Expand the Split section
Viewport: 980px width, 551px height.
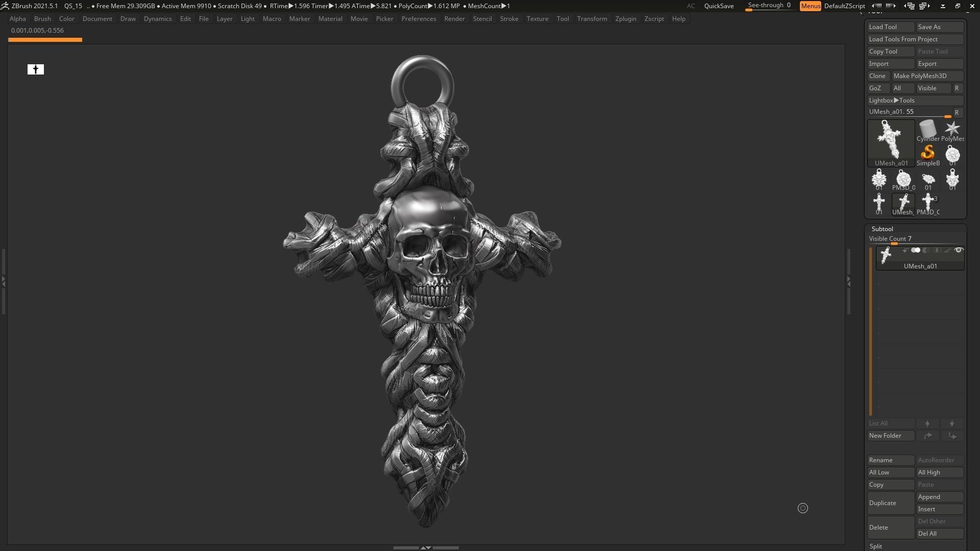pos(876,546)
